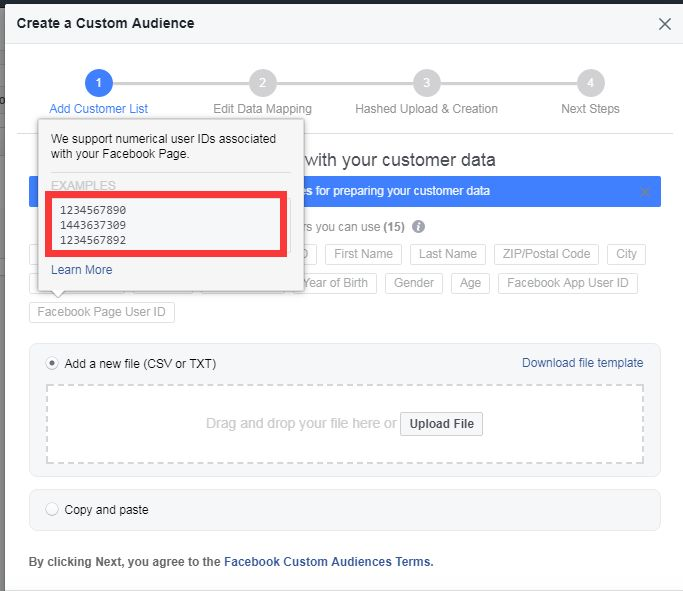The image size is (683, 591).
Task: Open the Add Customer List step
Action: coord(98,108)
